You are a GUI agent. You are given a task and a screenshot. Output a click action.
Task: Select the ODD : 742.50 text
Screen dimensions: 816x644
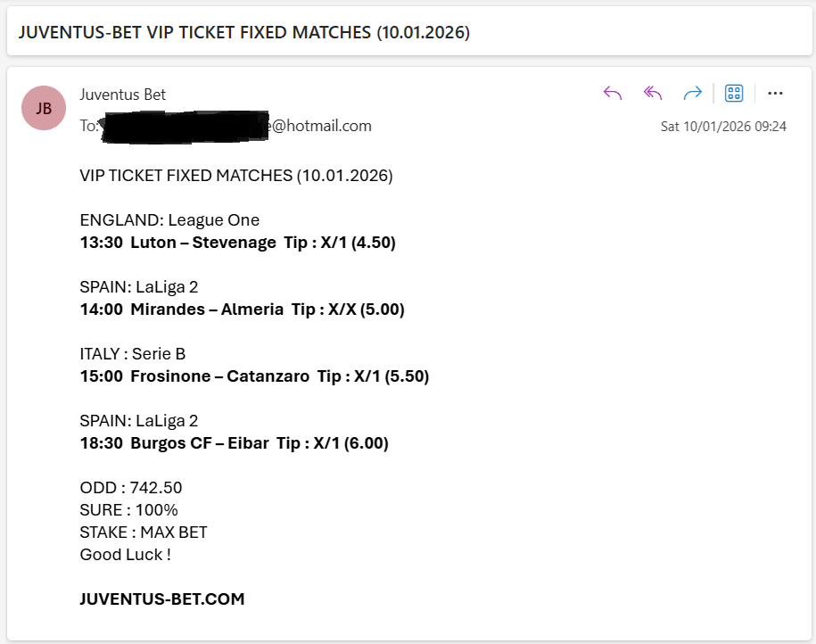129,487
